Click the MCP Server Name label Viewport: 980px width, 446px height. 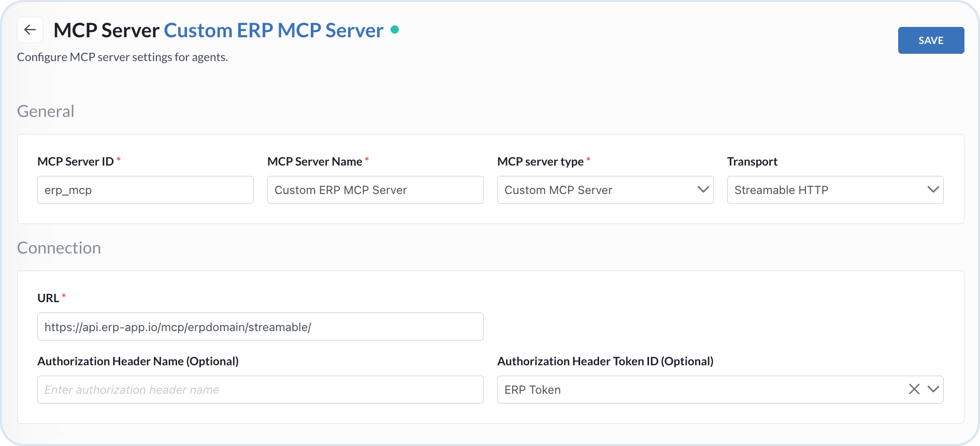[314, 161]
